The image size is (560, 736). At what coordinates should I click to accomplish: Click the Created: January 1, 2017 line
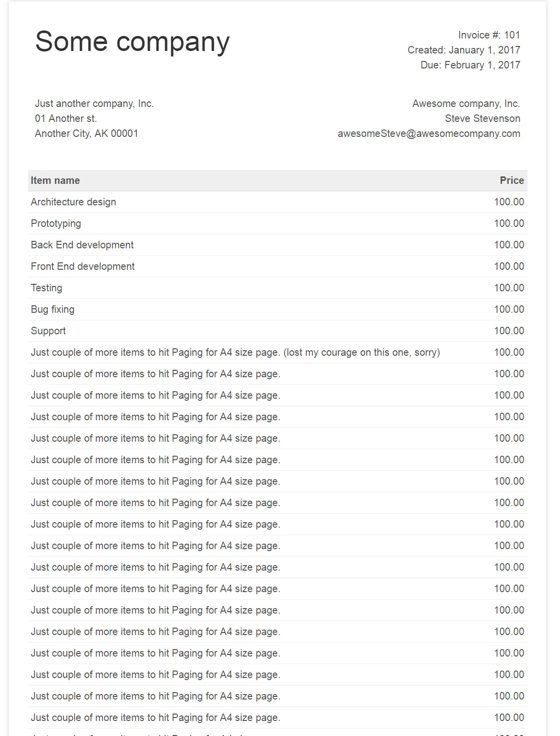(464, 50)
